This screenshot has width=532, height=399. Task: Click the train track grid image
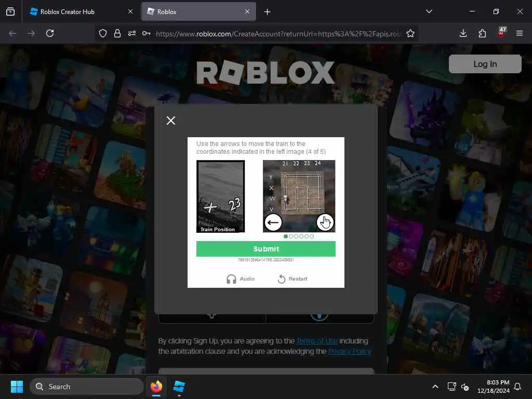coord(299,196)
